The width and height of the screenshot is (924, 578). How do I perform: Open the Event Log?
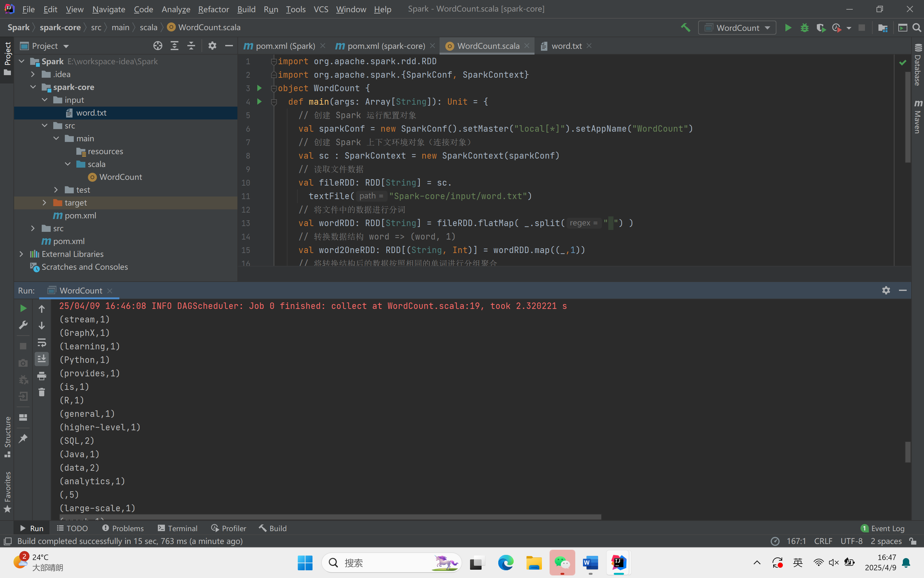point(882,528)
